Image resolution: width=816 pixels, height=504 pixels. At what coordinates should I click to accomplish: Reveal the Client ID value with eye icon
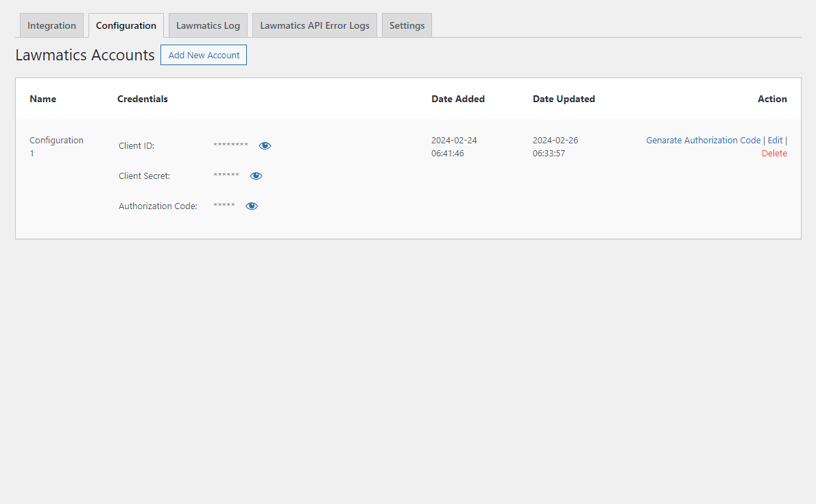tap(265, 146)
